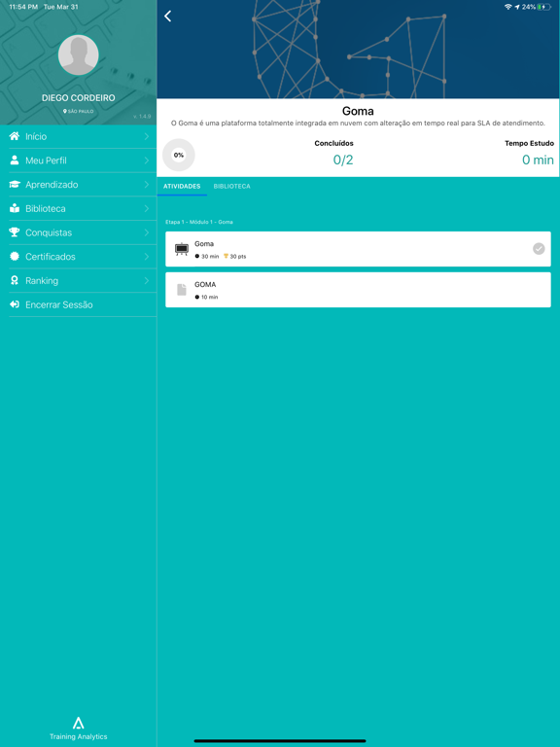Screen dimensions: 560x747
Task: Click the 11:54 PM clock in status bar
Action: coord(23,7)
